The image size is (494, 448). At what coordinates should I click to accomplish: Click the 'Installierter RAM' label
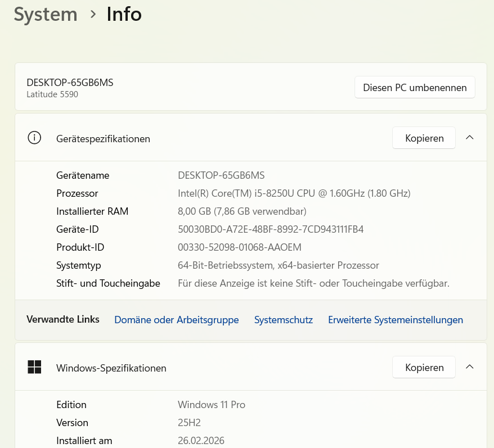[92, 211]
